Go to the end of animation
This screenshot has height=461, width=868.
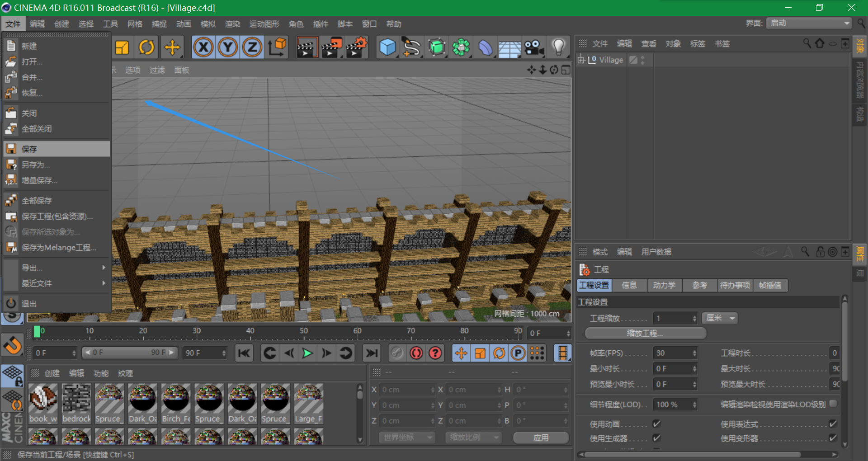pyautogui.click(x=372, y=353)
